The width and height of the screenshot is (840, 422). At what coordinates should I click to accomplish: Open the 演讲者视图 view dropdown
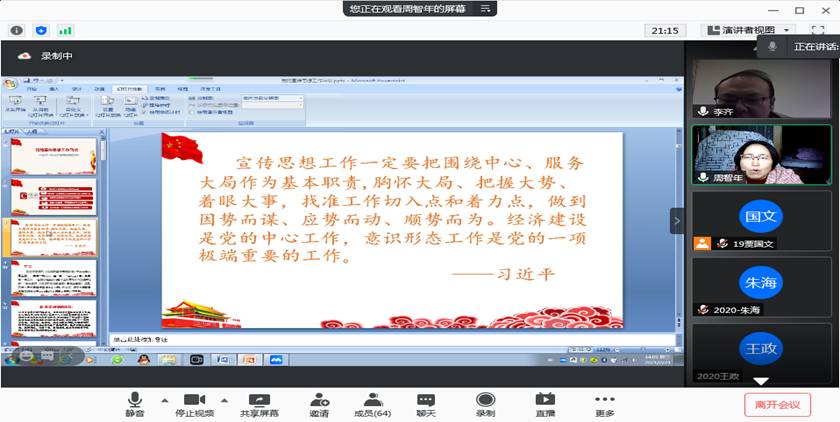pos(749,30)
